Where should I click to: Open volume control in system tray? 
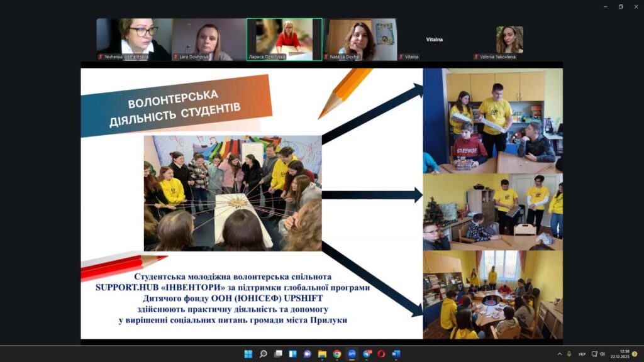point(602,354)
